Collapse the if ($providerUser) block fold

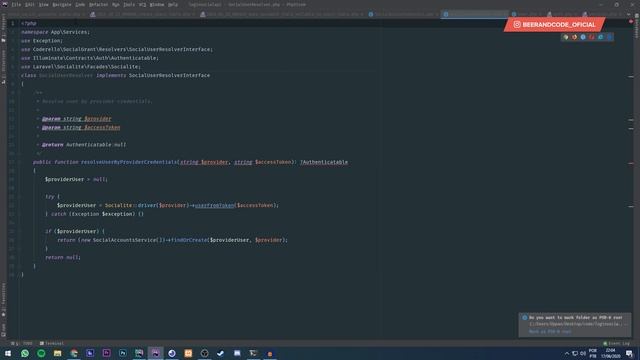tap(19, 231)
